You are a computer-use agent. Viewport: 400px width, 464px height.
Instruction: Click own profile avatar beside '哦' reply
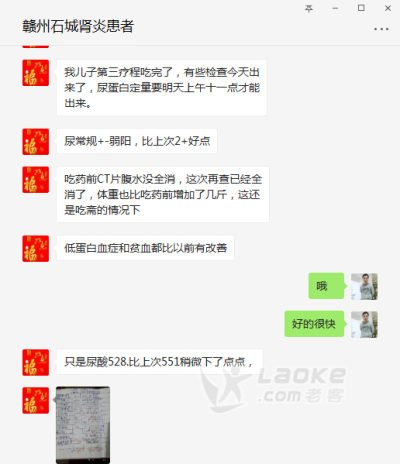364,286
